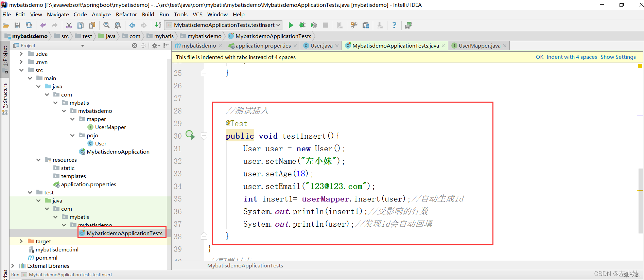The image size is (644, 280).
Task: Click the scroll from source target icon
Action: [135, 46]
